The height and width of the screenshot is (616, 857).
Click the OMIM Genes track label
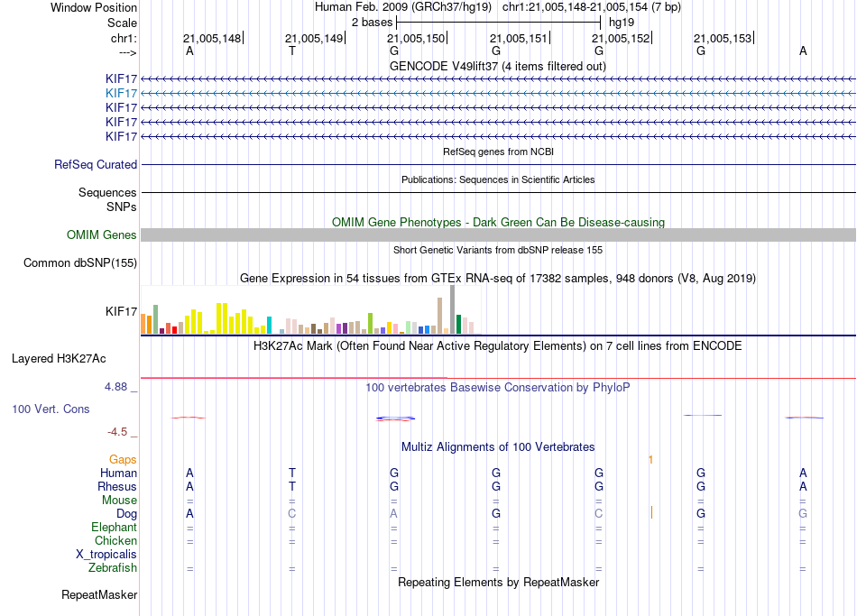(102, 235)
